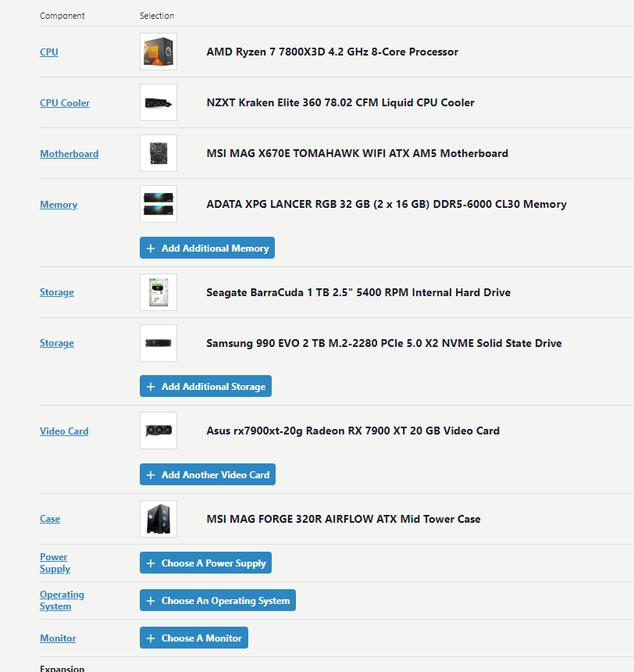Screen dimensions: 634x672
Task: Click the AMD Ryzen 7 7800X3D thumbnail
Action: point(158,52)
